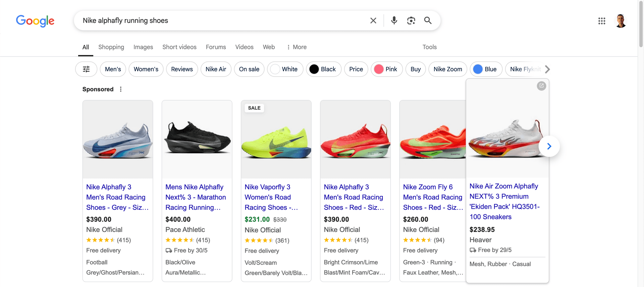Open the Sponsored three-dot options menu
Screen dimensions: 644x287
click(x=121, y=89)
